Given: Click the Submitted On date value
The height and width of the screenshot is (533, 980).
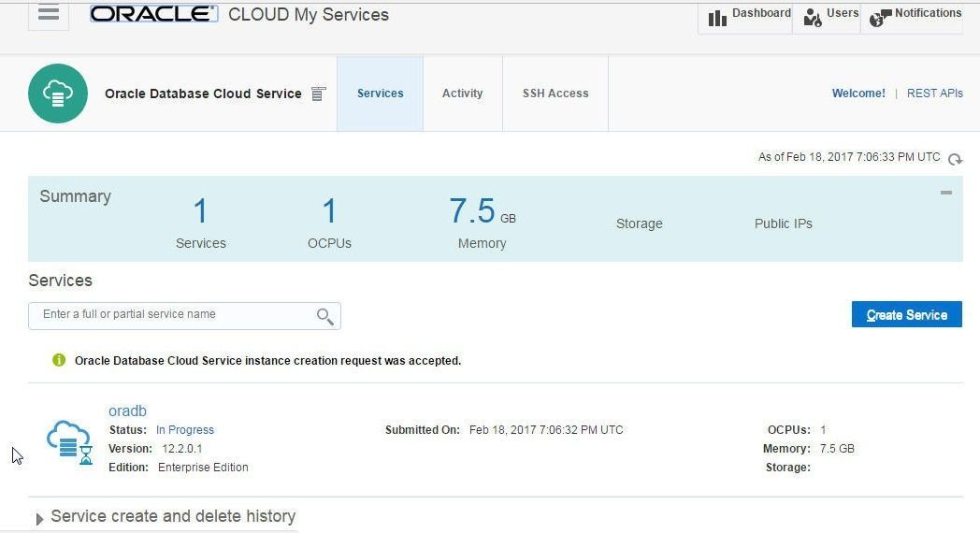Looking at the screenshot, I should pos(546,430).
